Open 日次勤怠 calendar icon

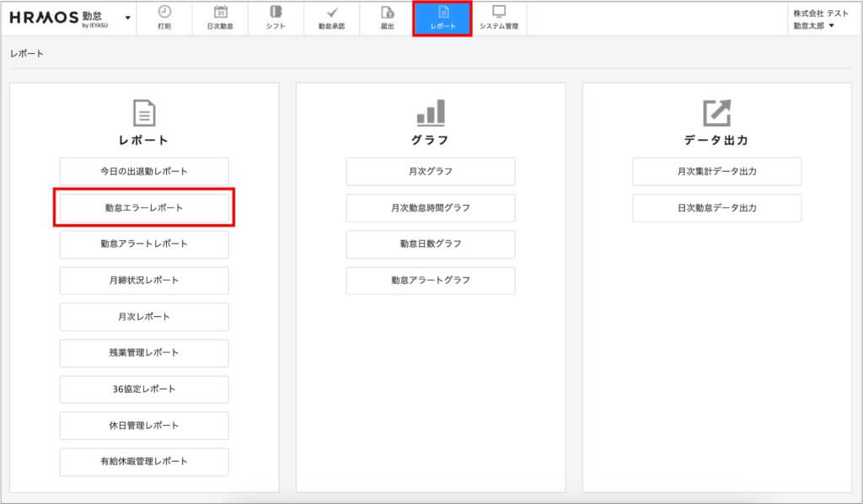(x=220, y=12)
